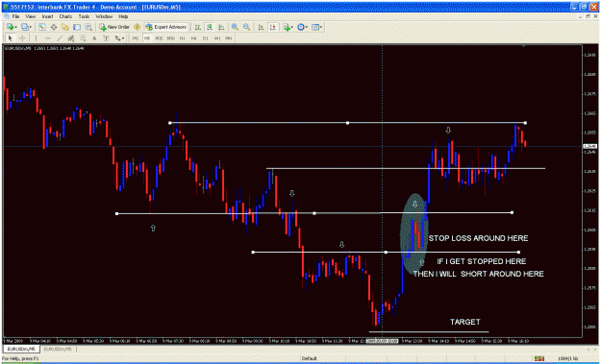Open the Help menu

pos(123,17)
